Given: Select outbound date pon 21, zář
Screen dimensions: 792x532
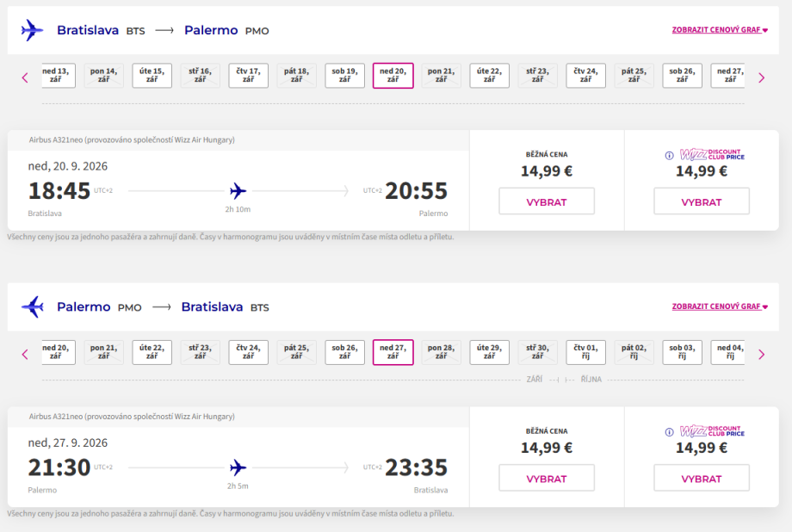Looking at the screenshot, I should [x=442, y=76].
